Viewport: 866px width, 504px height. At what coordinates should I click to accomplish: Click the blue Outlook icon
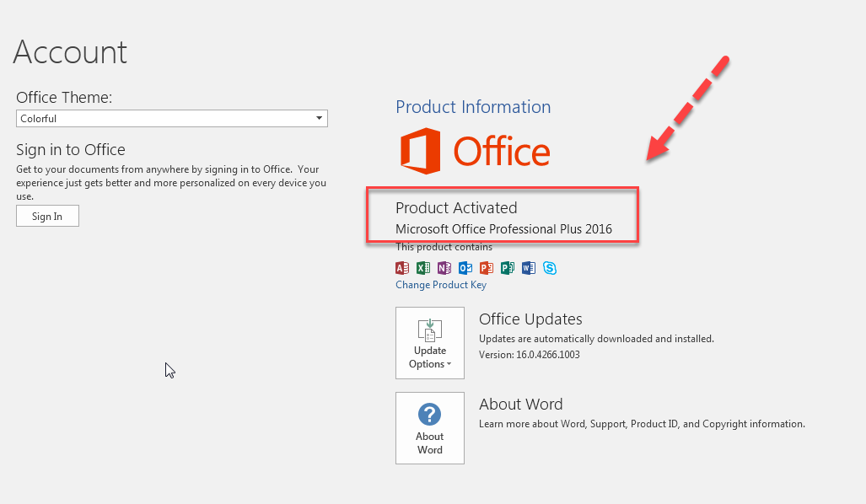tap(465, 268)
